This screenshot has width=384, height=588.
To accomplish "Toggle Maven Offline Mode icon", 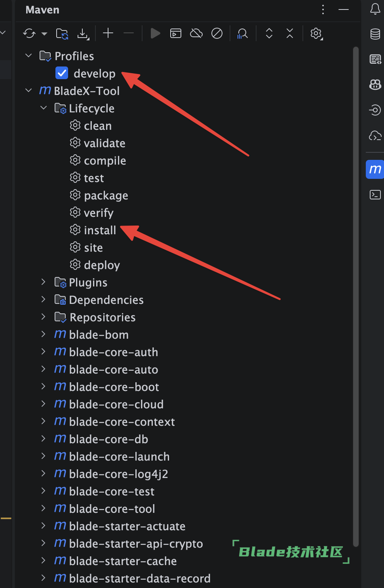I will [196, 34].
